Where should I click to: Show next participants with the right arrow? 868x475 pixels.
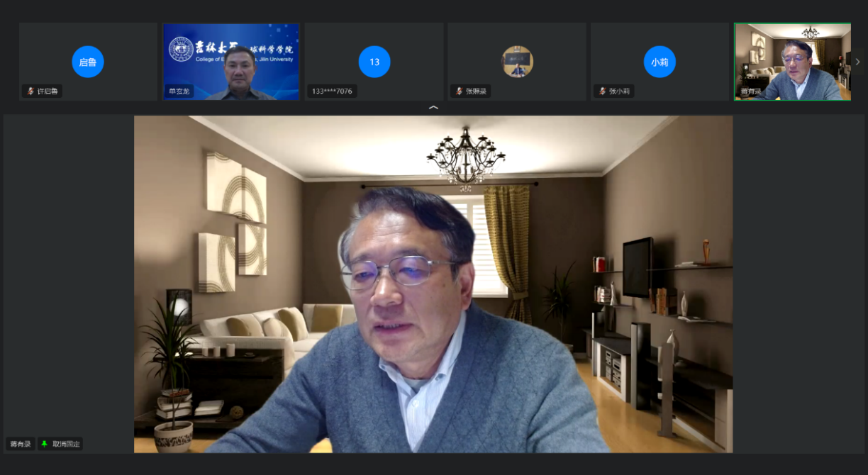pos(857,62)
